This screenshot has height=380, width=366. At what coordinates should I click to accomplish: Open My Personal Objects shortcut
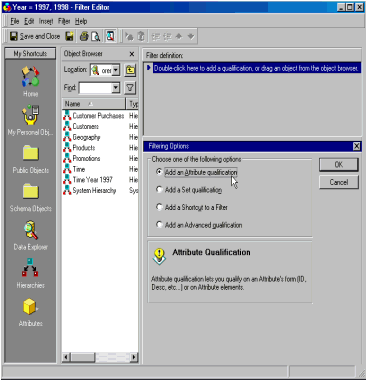click(x=30, y=120)
